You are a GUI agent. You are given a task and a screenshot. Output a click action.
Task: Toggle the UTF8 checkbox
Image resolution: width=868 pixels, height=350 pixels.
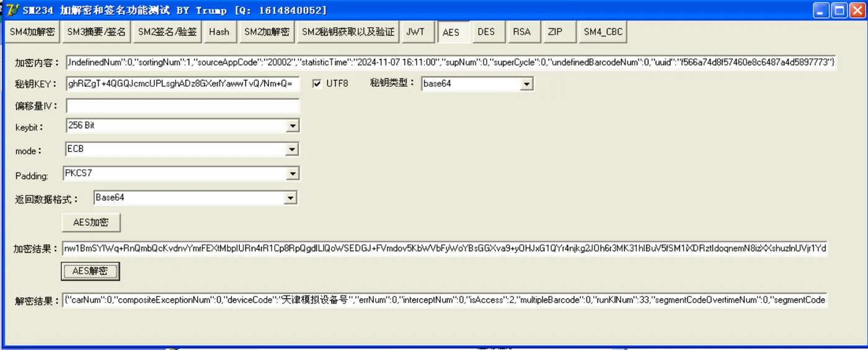(x=317, y=83)
